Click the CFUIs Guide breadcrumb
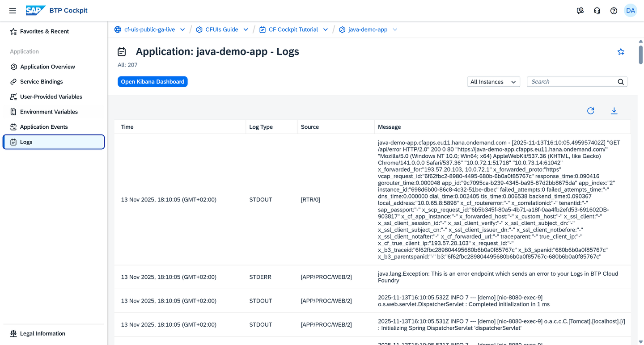Image resolution: width=644 pixels, height=345 pixels. pos(222,29)
